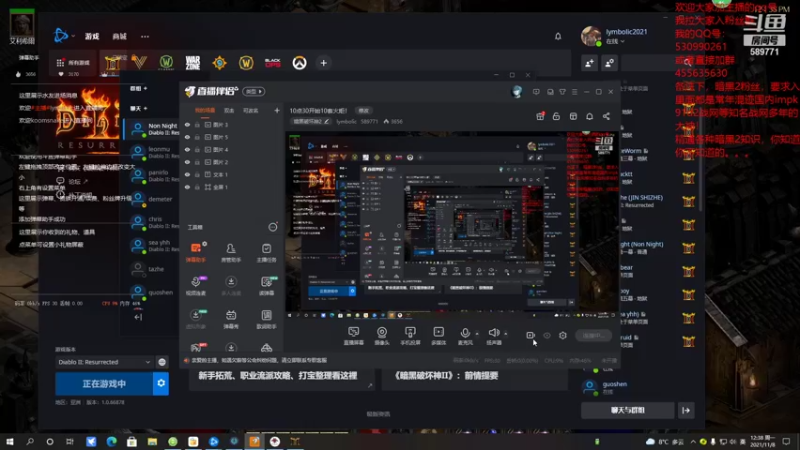Viewport: 800px width, 450px height.
Task: Select the Overwatch game icon
Action: pyautogui.click(x=299, y=63)
